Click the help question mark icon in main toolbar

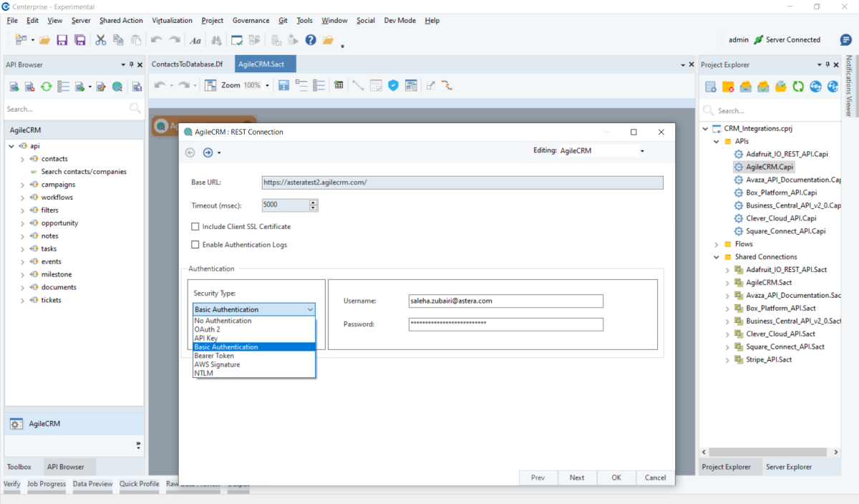(310, 40)
